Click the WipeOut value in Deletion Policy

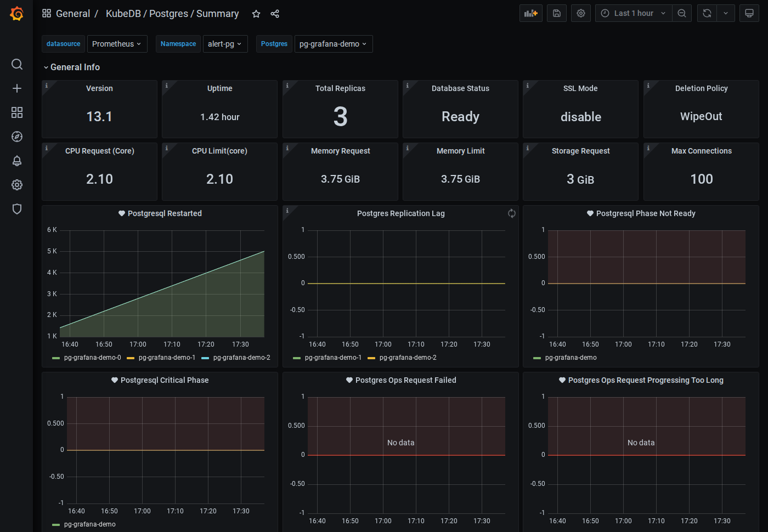[701, 116]
